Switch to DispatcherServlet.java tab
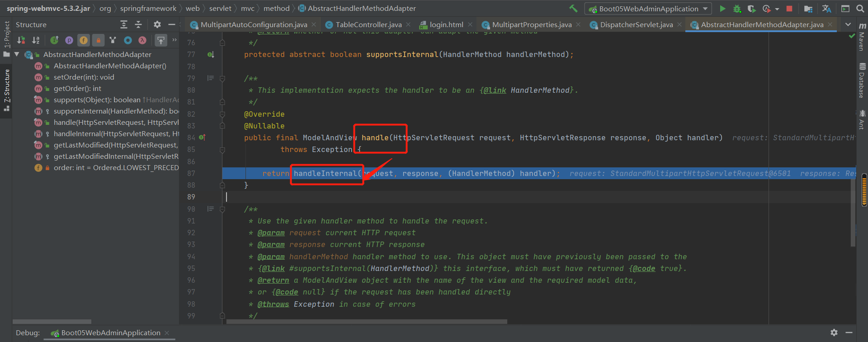Screen dimensions: 868x342 point(637,24)
